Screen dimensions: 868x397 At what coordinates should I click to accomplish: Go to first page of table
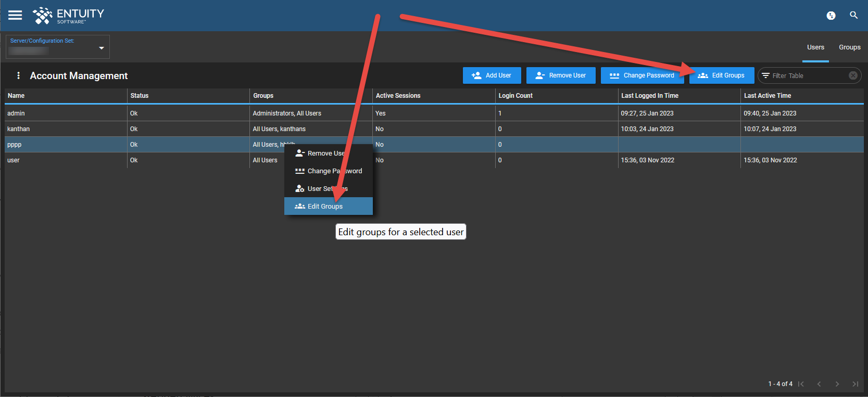pyautogui.click(x=801, y=384)
